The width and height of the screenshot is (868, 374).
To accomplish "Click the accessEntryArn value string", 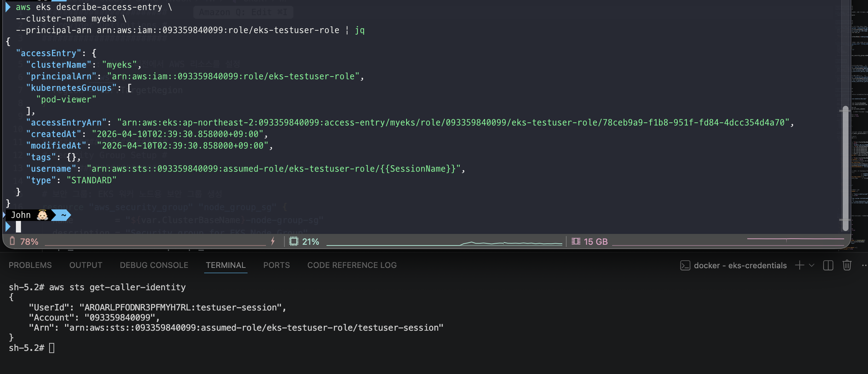I will tap(454, 123).
